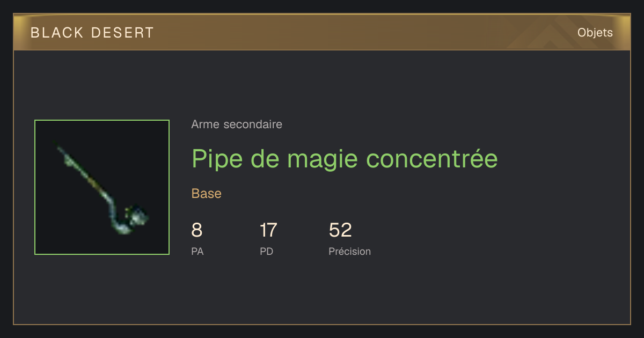The image size is (644, 338).
Task: Open the Objets link in the header
Action: [595, 33]
